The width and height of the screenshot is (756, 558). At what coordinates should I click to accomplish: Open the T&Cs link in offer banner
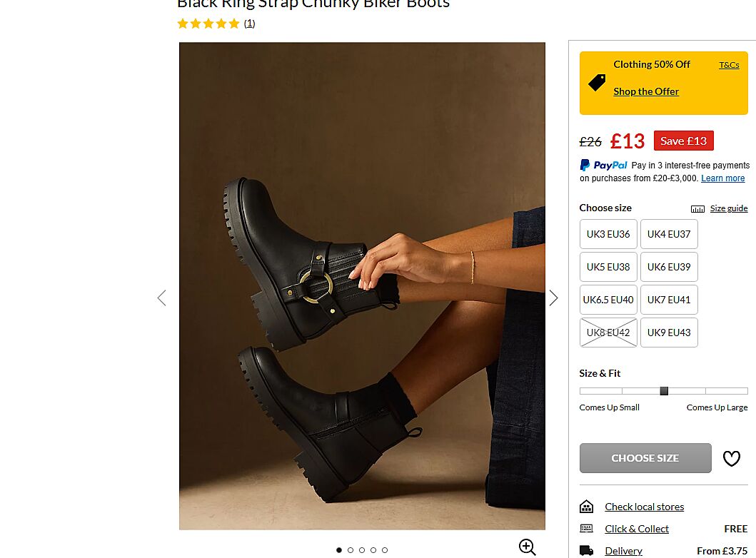[x=729, y=65]
